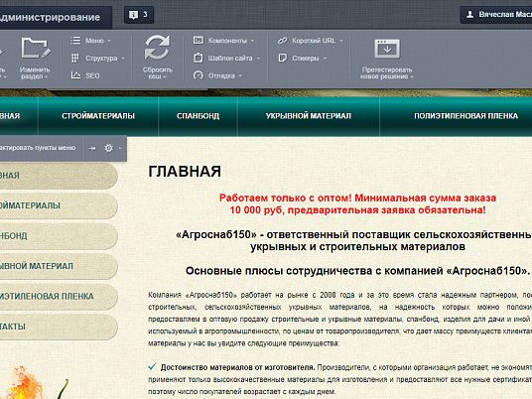Expand the Меню dropdown arrow
Viewport: 532px width, 399px height.
tap(109, 41)
